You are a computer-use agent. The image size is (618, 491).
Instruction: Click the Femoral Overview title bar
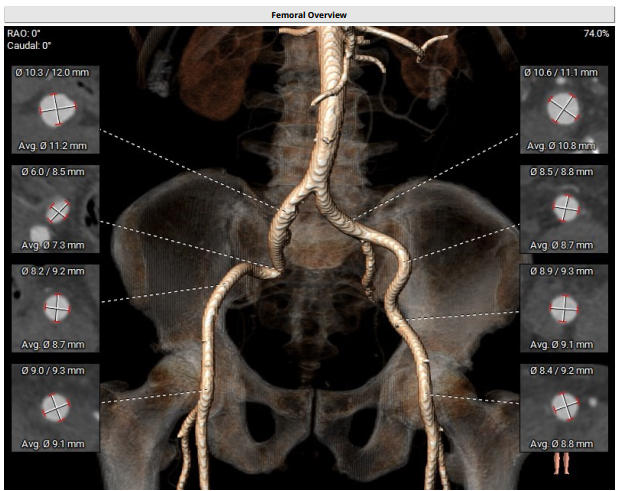(308, 14)
